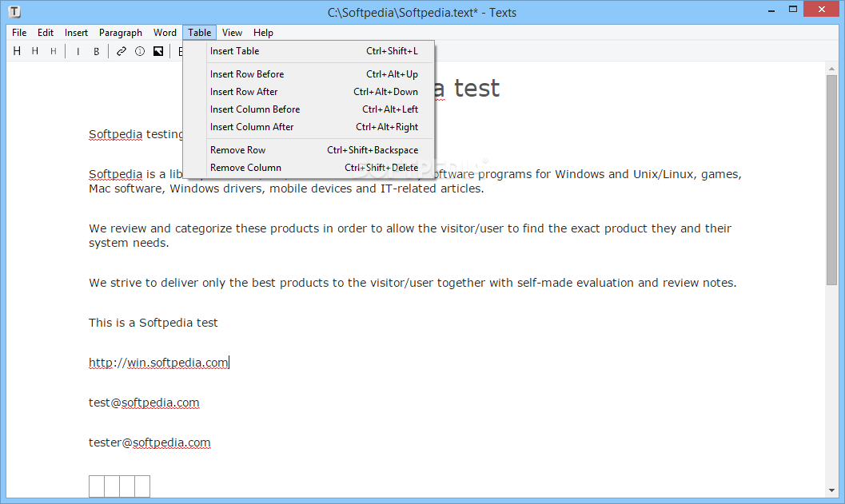Screen dimensions: 845x504
Task: Toggle italic formatting icon
Action: [78, 52]
